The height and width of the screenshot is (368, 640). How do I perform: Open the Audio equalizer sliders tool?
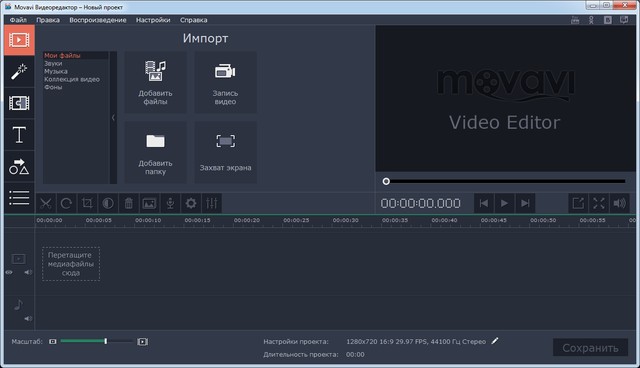tap(212, 203)
